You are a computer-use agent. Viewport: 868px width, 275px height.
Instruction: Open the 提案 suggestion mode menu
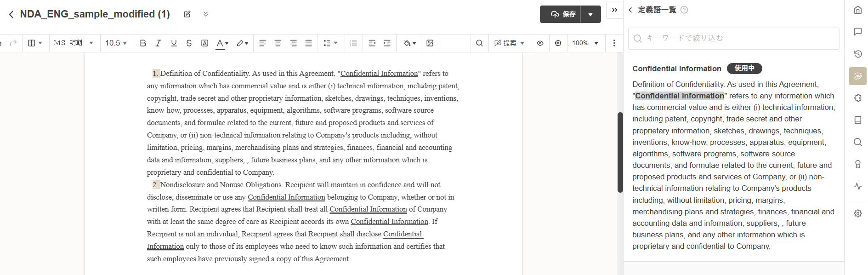509,43
